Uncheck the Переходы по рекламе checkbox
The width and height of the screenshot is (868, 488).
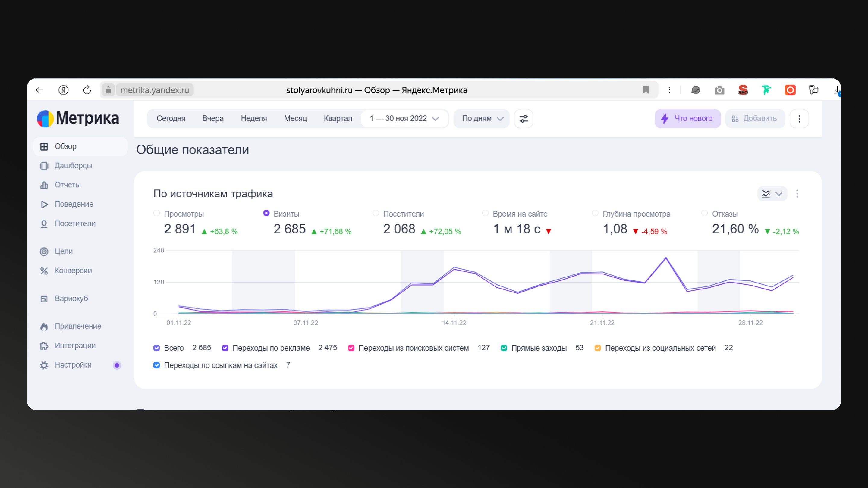tap(225, 348)
